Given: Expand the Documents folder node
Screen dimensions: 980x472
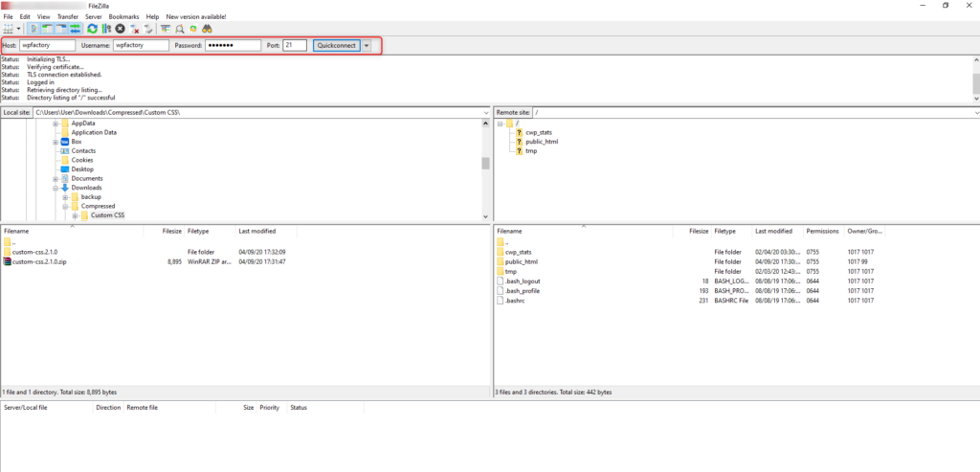Looking at the screenshot, I should pyautogui.click(x=55, y=178).
